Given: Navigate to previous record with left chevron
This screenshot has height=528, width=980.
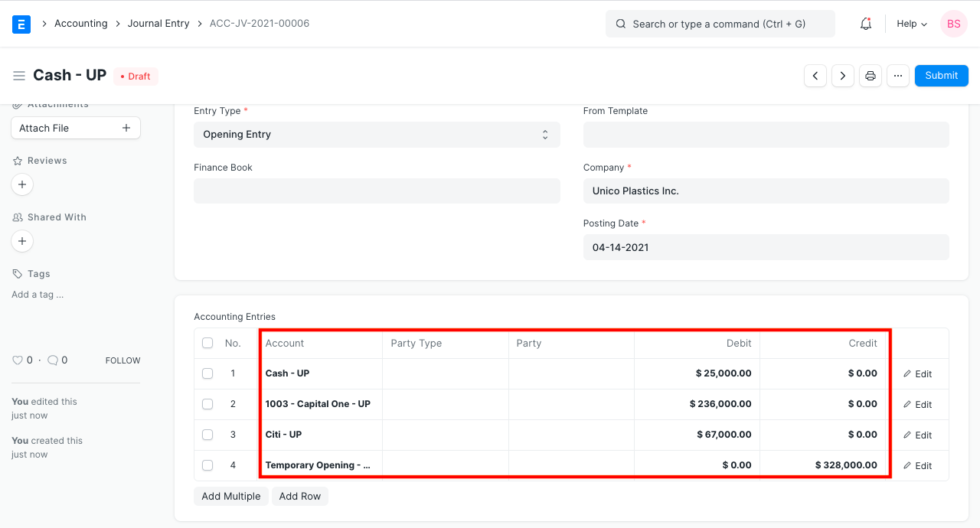Looking at the screenshot, I should click(815, 75).
